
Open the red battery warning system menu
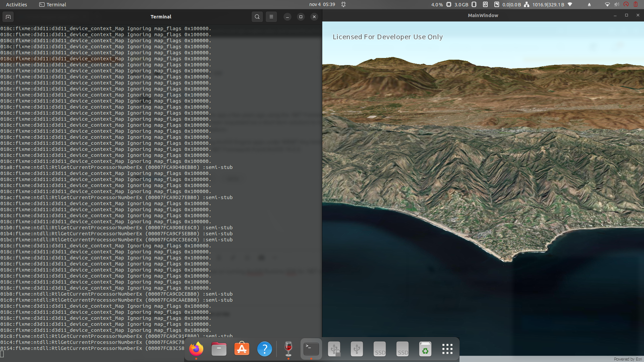point(635,4)
